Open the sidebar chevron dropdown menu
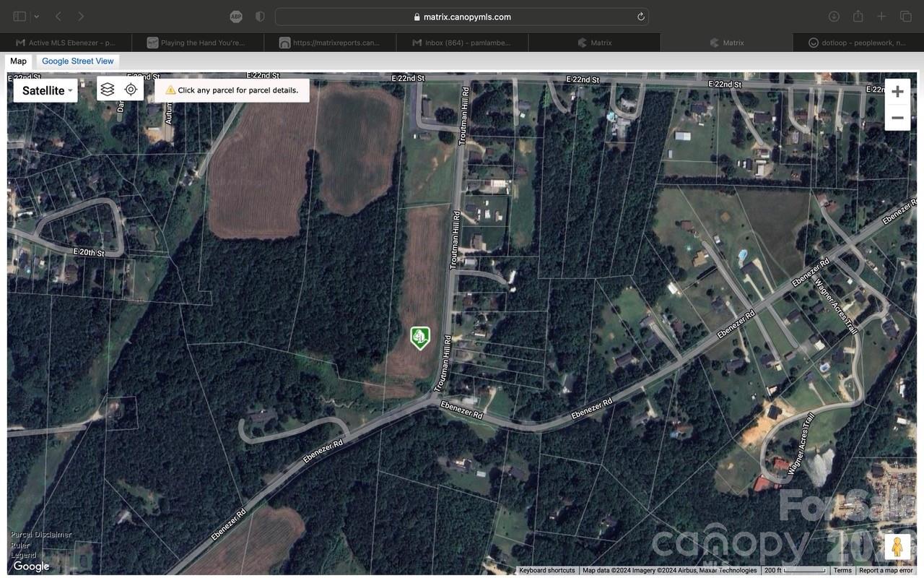 36,17
